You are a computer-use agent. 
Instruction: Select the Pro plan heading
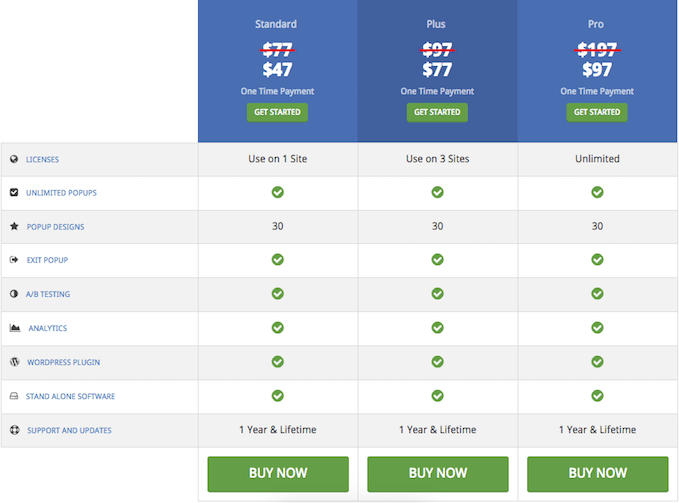point(595,24)
